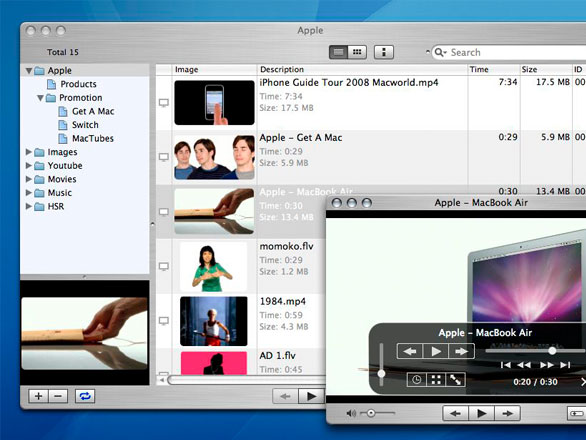Expand the Youtube folder
The height and width of the screenshot is (440, 586).
pos(28,165)
